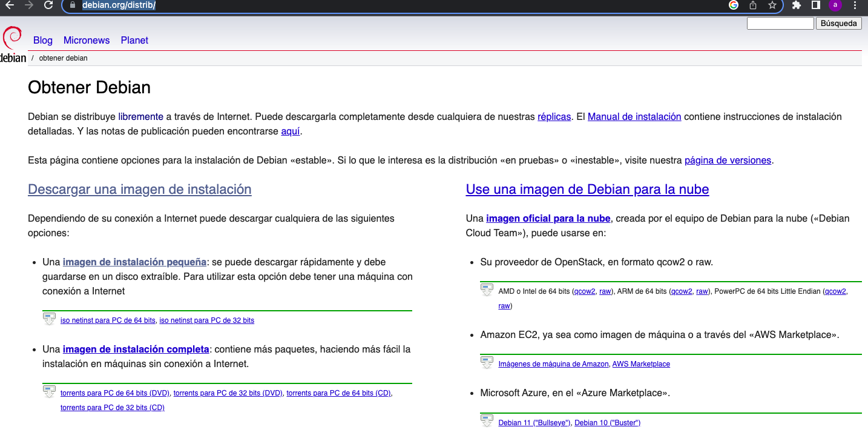Bookmark this page with the star icon

coord(772,5)
